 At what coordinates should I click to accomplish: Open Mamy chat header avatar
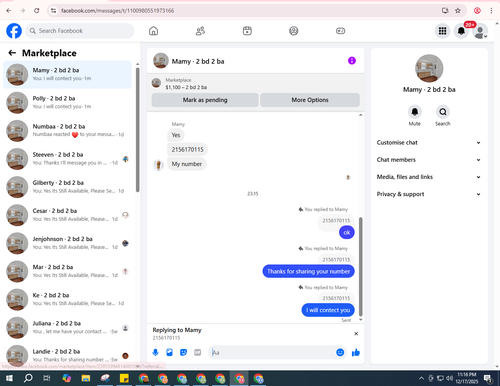point(161,61)
